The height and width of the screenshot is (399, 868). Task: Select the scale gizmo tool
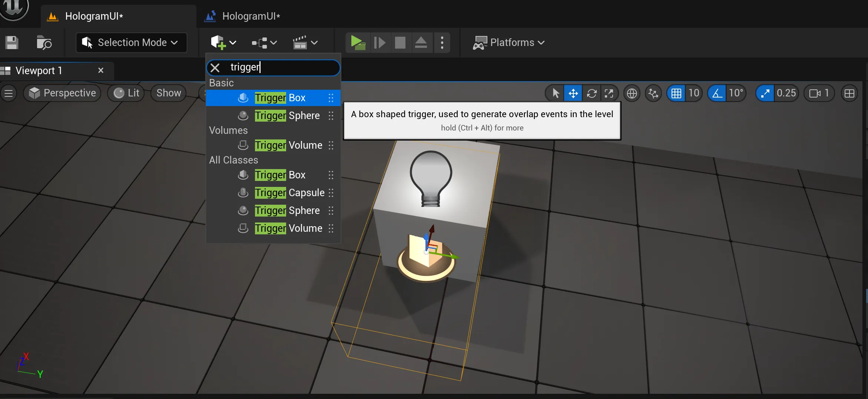(x=609, y=93)
